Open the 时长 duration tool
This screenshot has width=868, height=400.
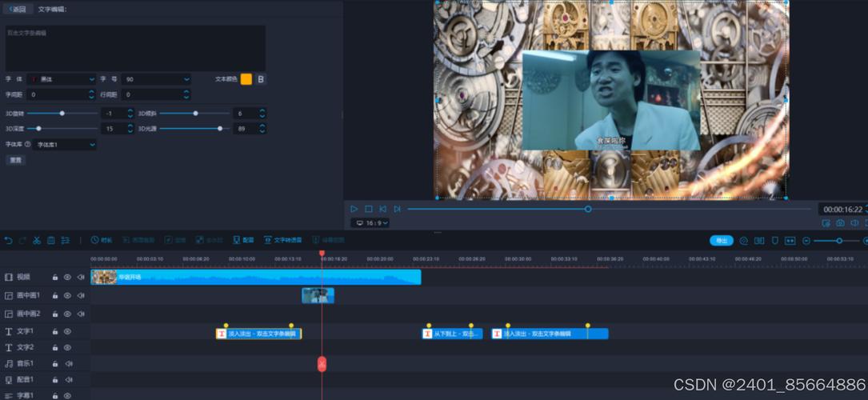tap(102, 240)
